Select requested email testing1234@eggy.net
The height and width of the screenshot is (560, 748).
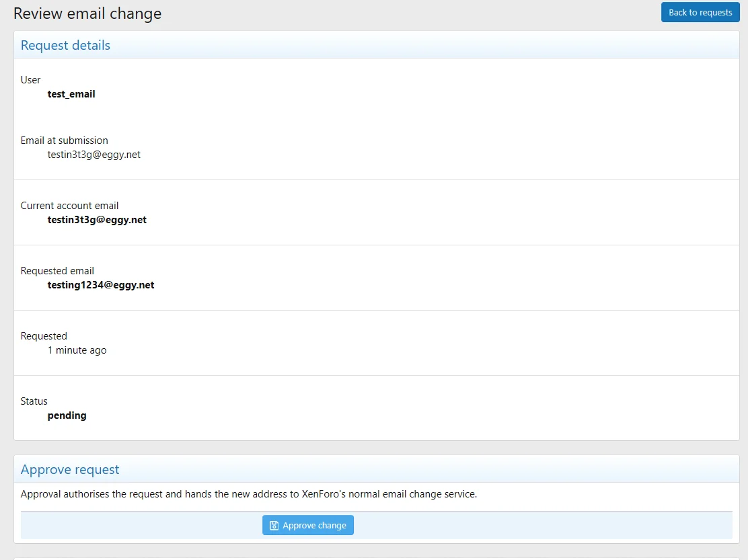[101, 285]
